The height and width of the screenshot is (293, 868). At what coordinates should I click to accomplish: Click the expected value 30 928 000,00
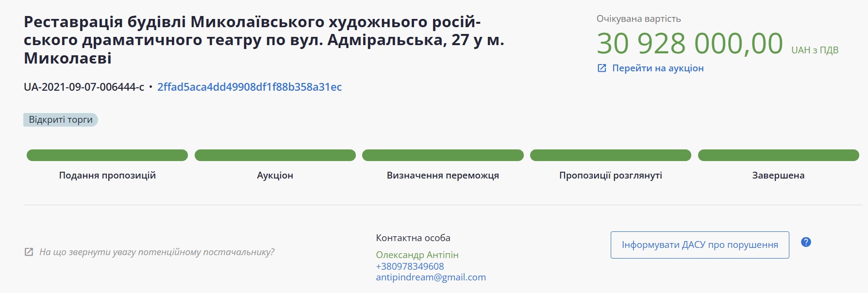pos(689,44)
